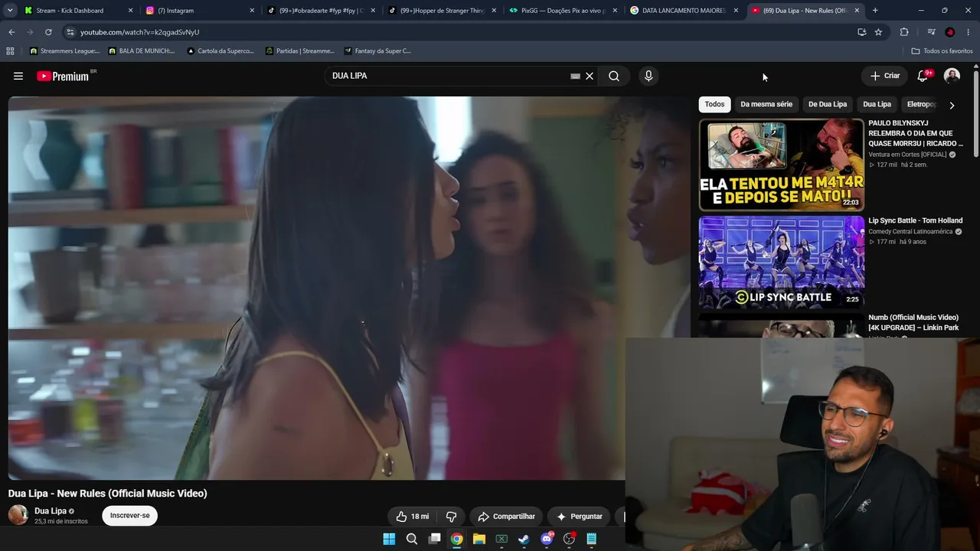Open the Cartola da Superco bookmark
980x551 pixels.
pos(220,51)
